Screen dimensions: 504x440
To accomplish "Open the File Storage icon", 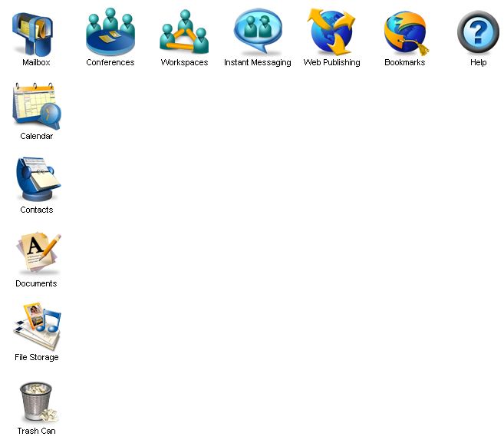I will point(37,326).
